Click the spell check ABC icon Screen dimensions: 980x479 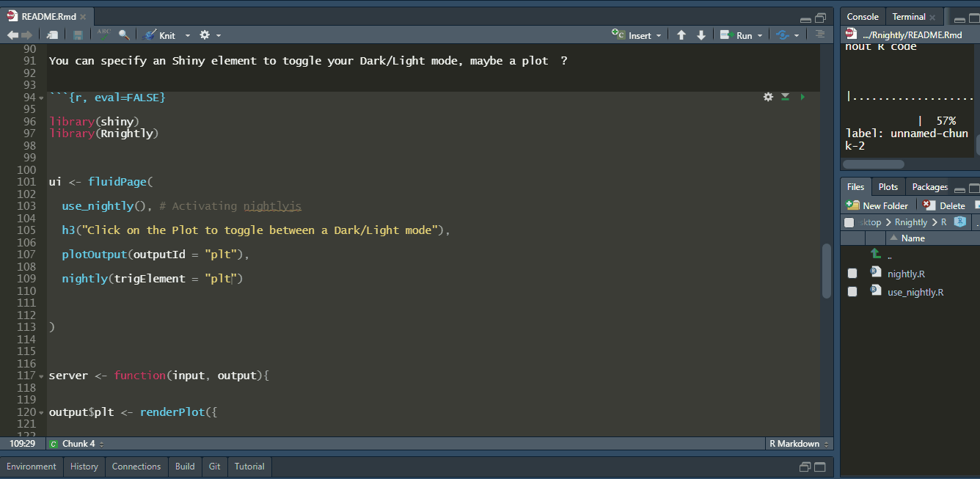pos(103,34)
